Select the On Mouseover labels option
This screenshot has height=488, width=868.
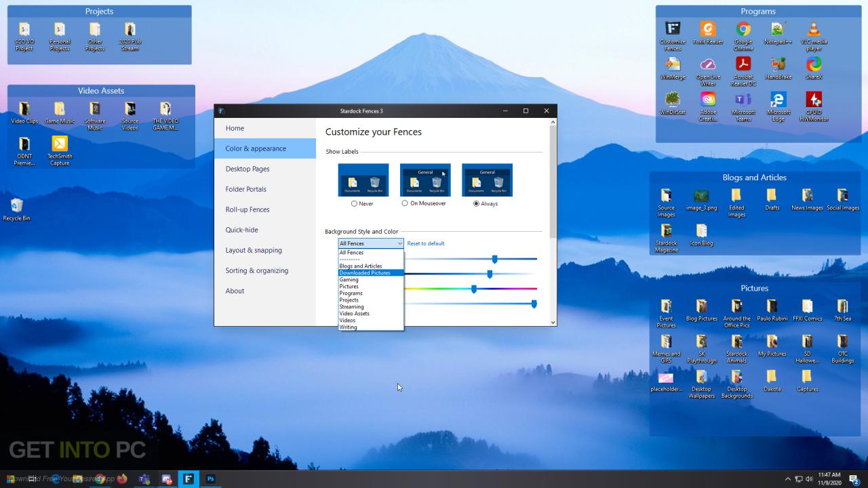tap(424, 203)
